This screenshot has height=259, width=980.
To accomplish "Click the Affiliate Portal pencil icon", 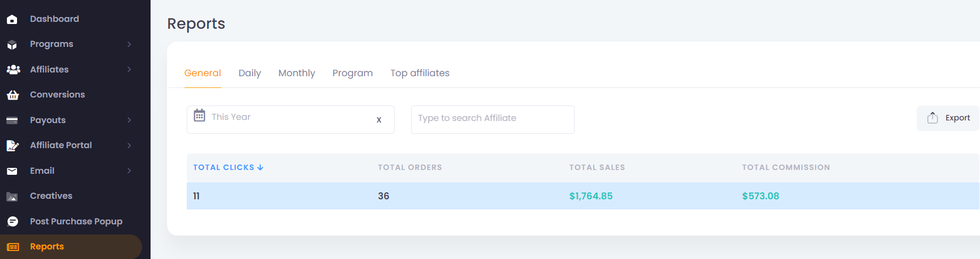I will [13, 145].
